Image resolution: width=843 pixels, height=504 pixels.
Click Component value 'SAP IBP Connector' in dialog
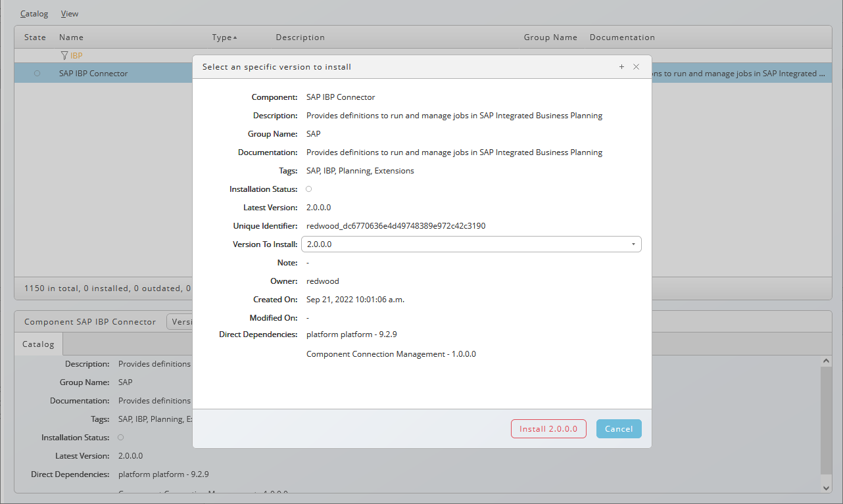point(341,97)
